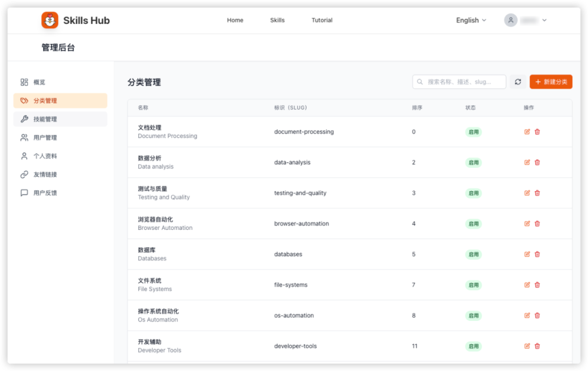Open 个人资料 in the sidebar
The image size is (588, 371).
[x=23, y=156]
